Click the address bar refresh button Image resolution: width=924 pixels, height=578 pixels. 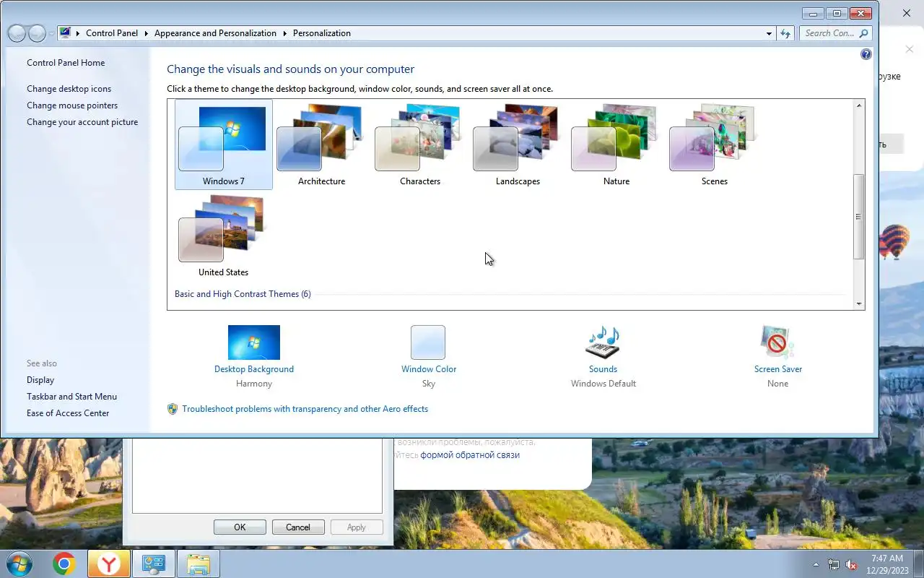(785, 33)
